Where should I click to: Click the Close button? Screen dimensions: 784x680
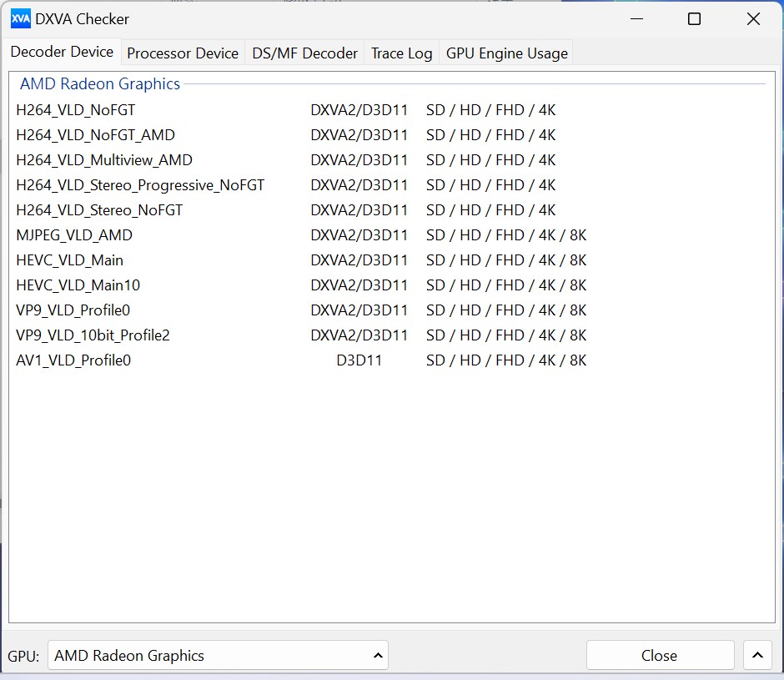(x=659, y=656)
